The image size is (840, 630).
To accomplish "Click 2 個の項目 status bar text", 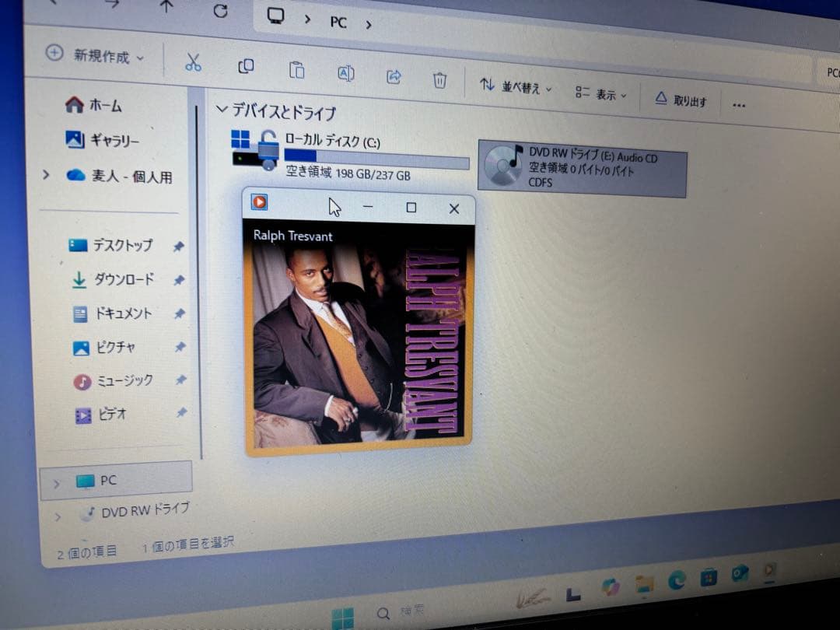I will (x=87, y=552).
